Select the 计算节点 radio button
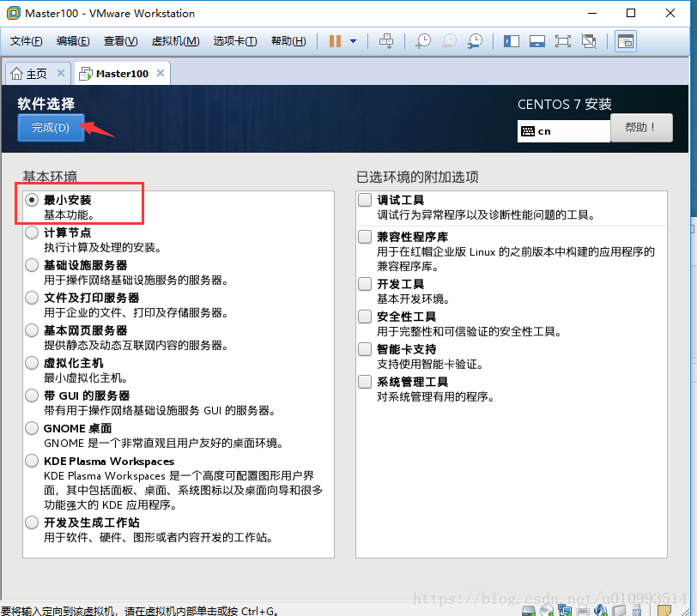This screenshot has height=616, width=697. 32,233
